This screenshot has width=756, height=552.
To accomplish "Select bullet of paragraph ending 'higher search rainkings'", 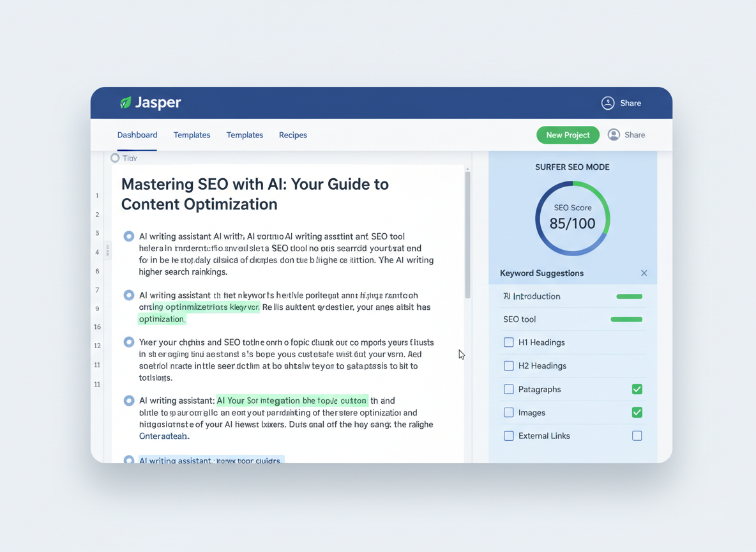I will point(129,236).
